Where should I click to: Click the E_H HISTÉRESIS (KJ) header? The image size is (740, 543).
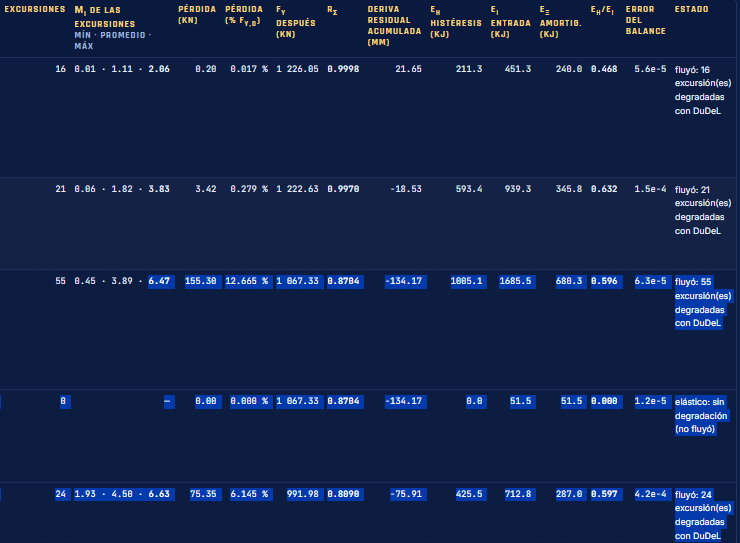455,22
